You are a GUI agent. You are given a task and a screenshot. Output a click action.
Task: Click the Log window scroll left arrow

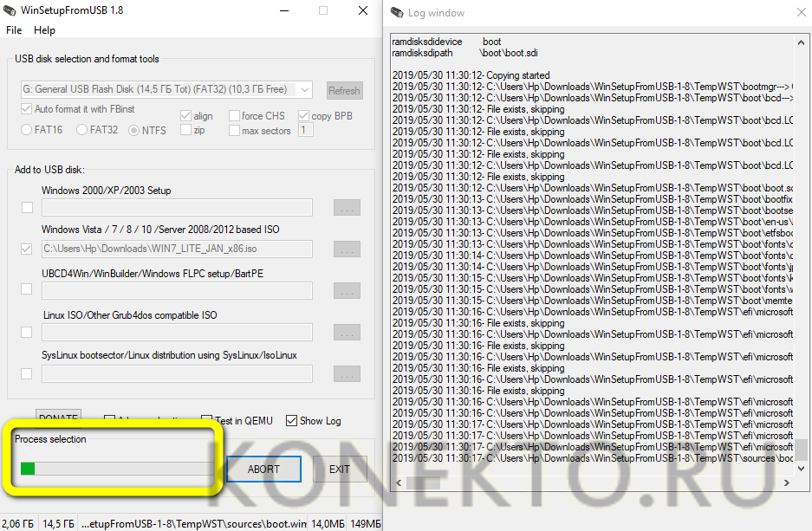(399, 482)
